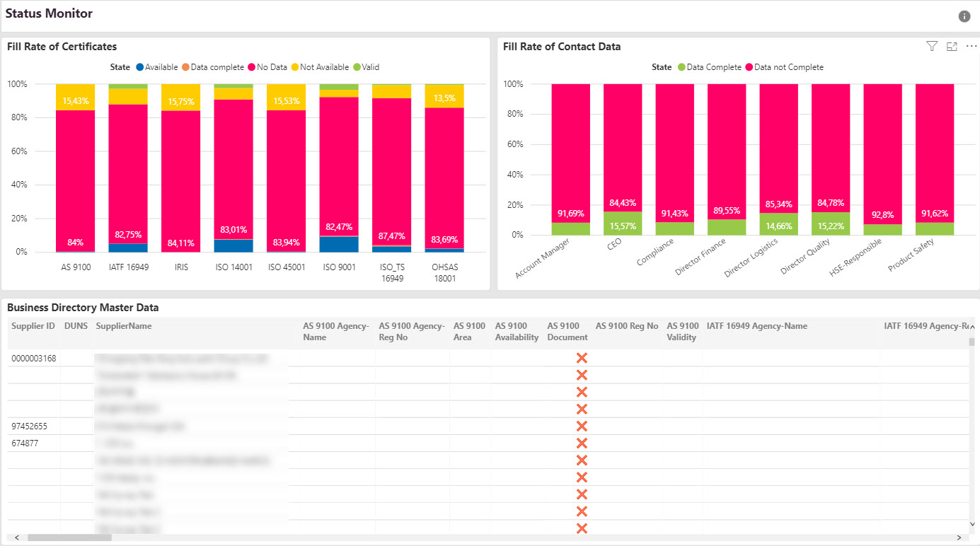Click table horizontal scrollbar left arrow
The height and width of the screenshot is (546, 980).
(16, 538)
